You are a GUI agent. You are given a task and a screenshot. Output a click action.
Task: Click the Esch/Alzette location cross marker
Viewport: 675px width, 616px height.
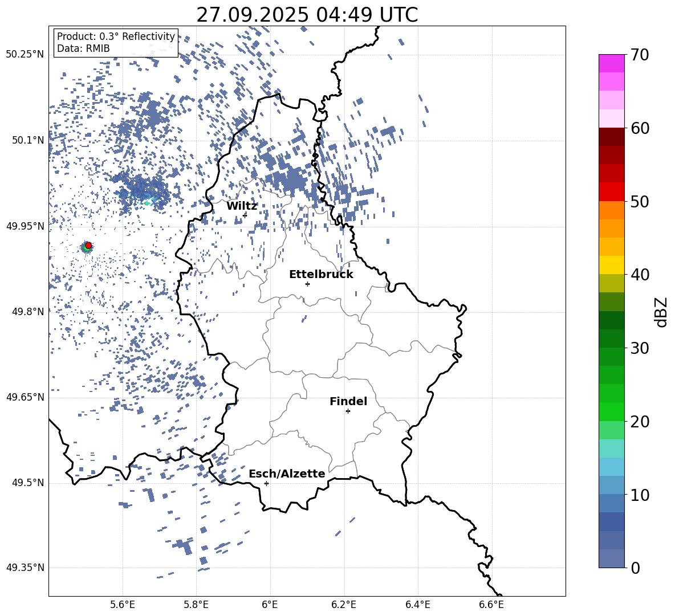pos(266,483)
